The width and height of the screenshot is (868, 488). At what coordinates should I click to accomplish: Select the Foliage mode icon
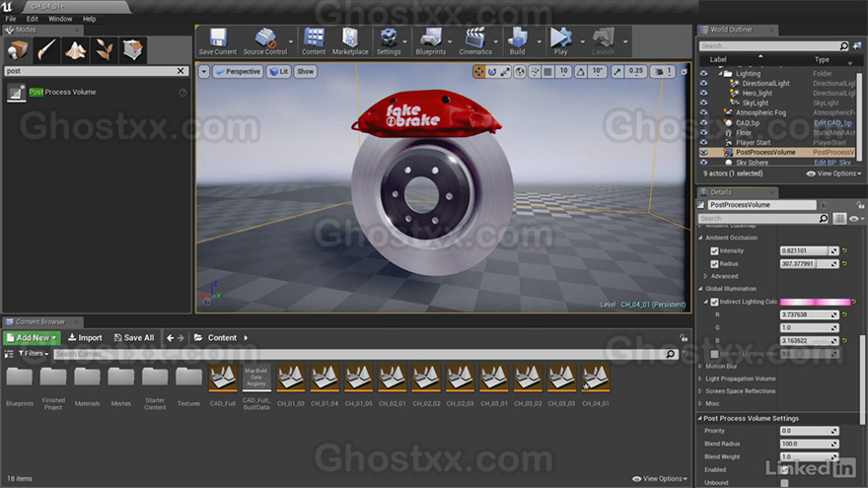pyautogui.click(x=104, y=50)
